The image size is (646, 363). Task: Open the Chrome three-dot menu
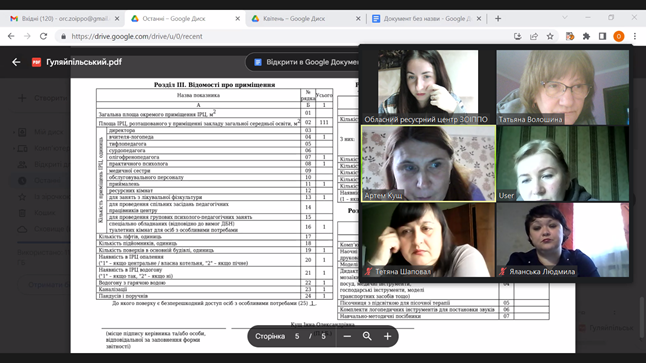(635, 36)
